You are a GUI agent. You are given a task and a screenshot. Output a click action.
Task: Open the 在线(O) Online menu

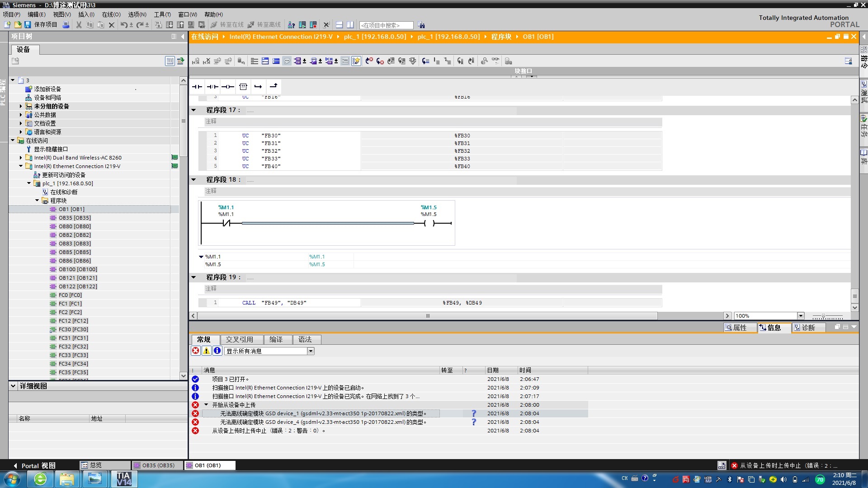point(111,14)
